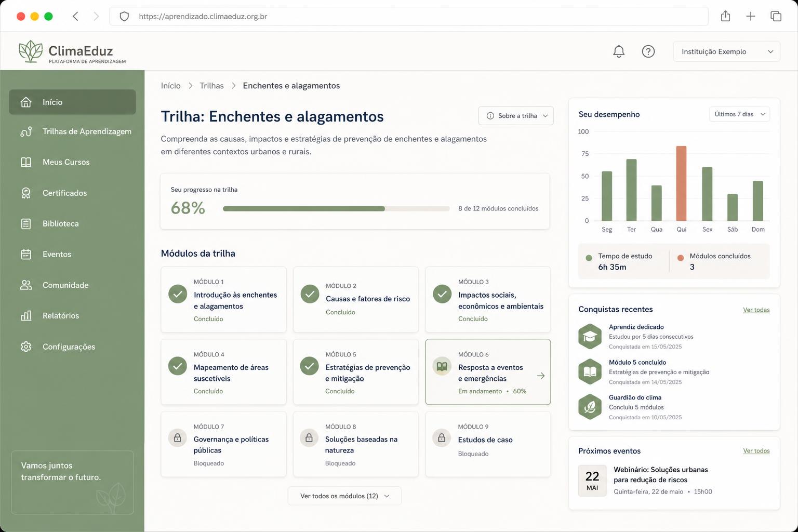
Task: Click the Certificados ribbon icon
Action: point(26,193)
